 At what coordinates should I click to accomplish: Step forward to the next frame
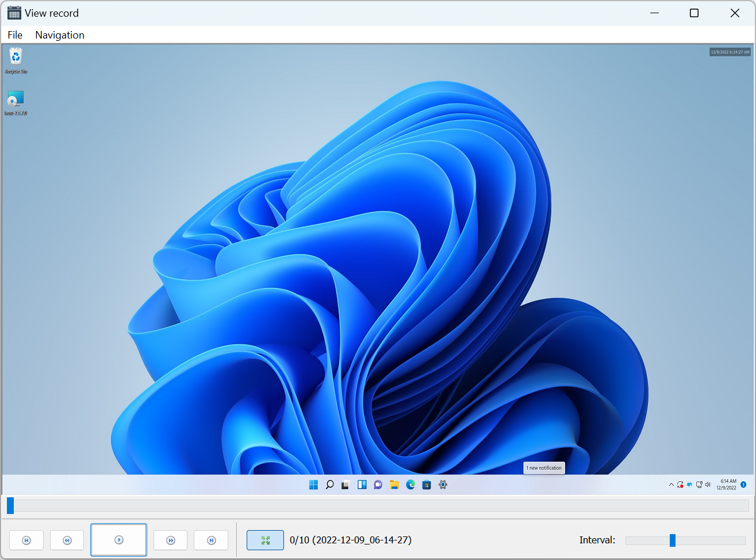click(170, 540)
